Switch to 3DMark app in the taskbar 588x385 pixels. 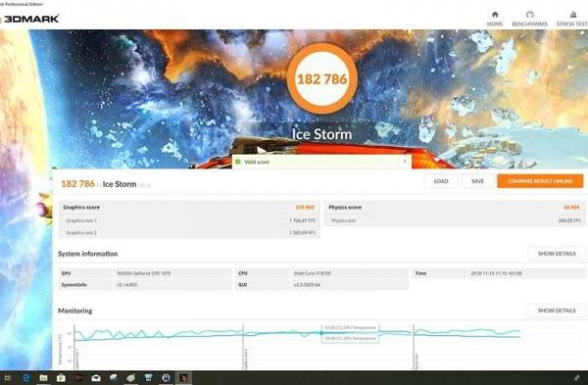click(x=183, y=378)
